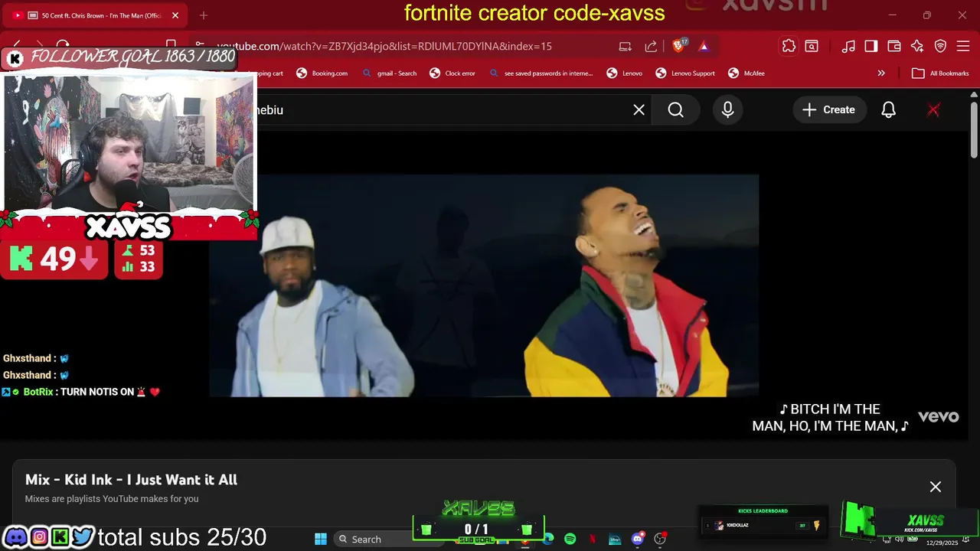Open the media control music note icon
The image size is (980, 551).
(x=848, y=46)
